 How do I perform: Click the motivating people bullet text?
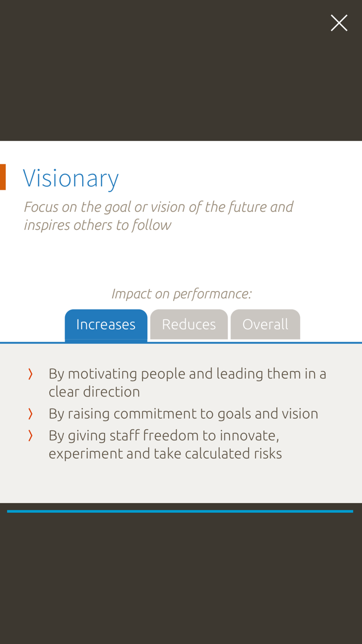(187, 382)
